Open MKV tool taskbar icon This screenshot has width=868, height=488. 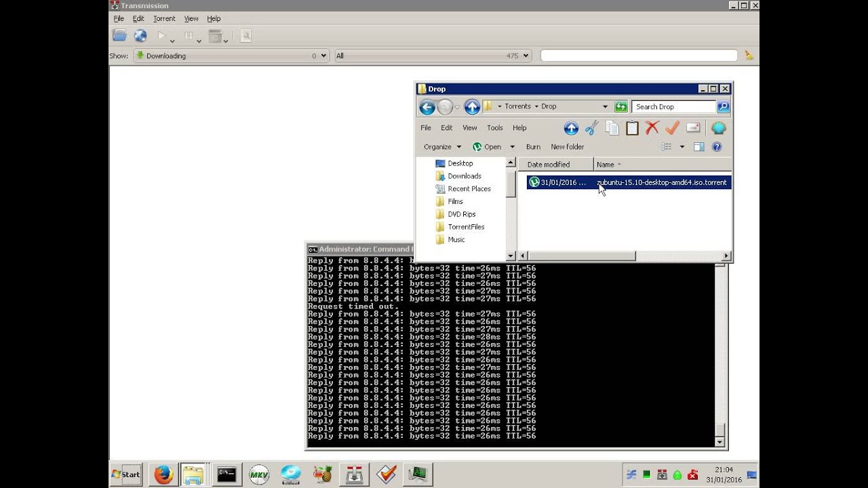coord(259,474)
